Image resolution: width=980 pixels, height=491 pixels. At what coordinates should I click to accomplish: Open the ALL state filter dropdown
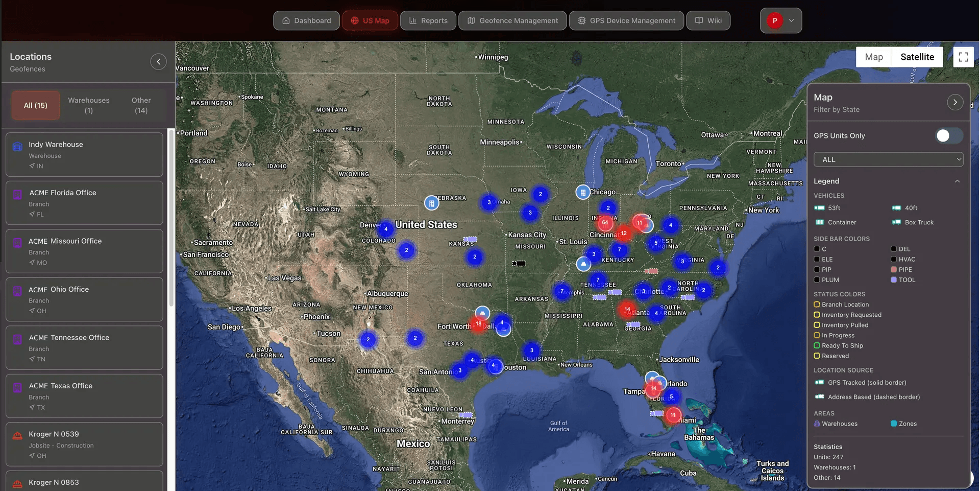tap(888, 159)
